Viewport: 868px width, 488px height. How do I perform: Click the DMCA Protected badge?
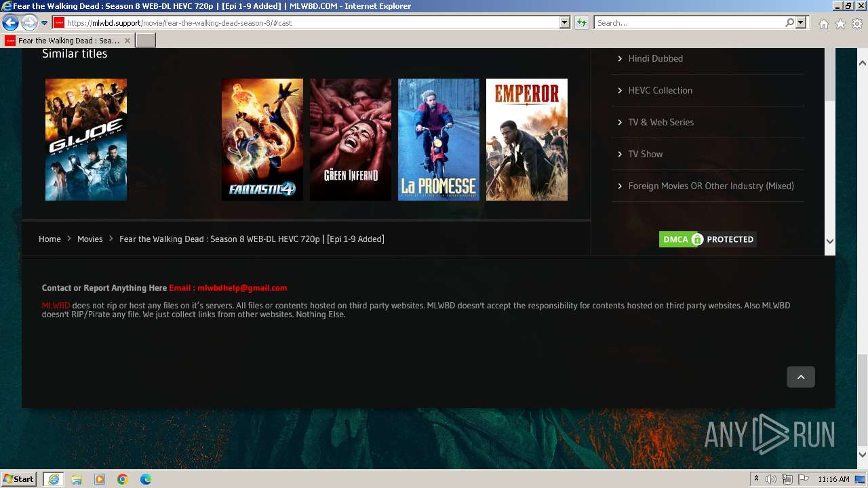click(707, 239)
